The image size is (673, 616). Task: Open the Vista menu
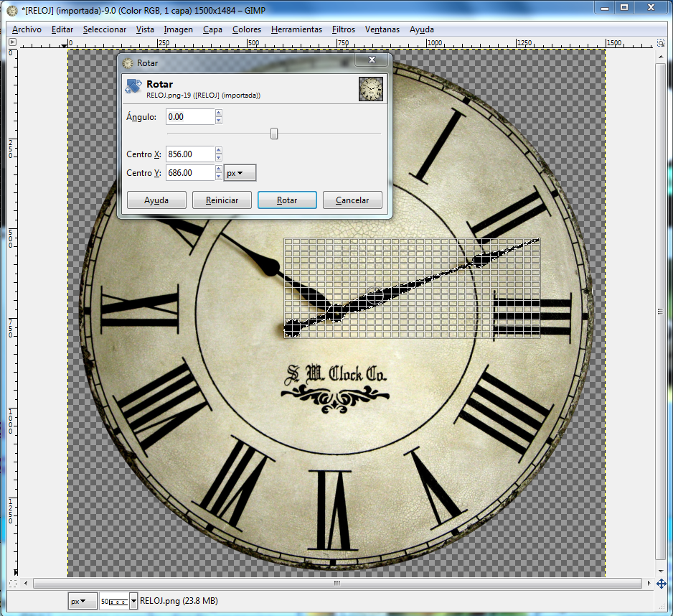tap(145, 29)
